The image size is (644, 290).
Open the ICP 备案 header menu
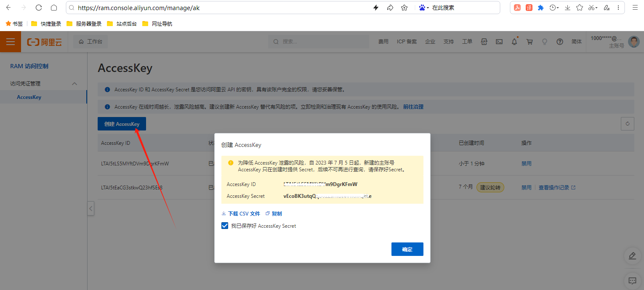407,42
